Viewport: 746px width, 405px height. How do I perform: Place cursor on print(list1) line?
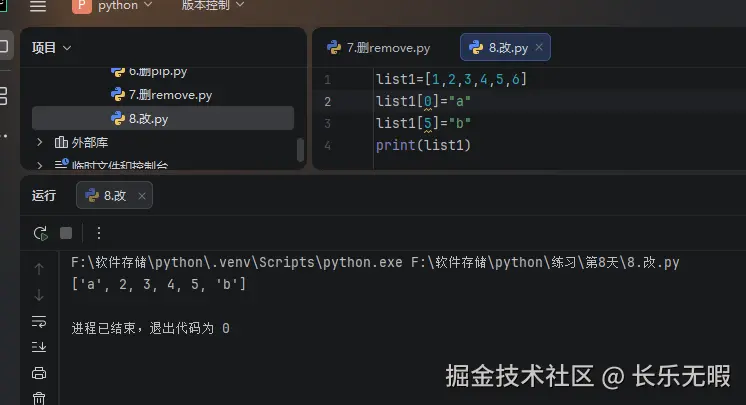coord(423,145)
